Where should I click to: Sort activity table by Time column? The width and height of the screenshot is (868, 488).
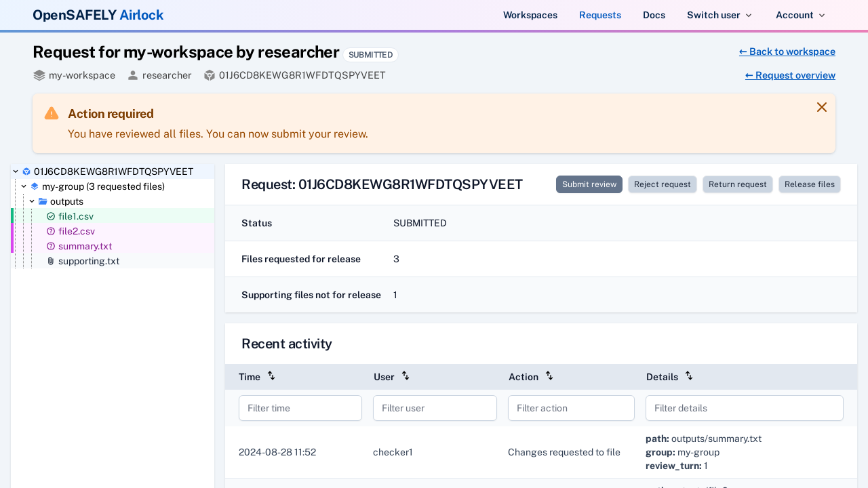click(x=271, y=376)
